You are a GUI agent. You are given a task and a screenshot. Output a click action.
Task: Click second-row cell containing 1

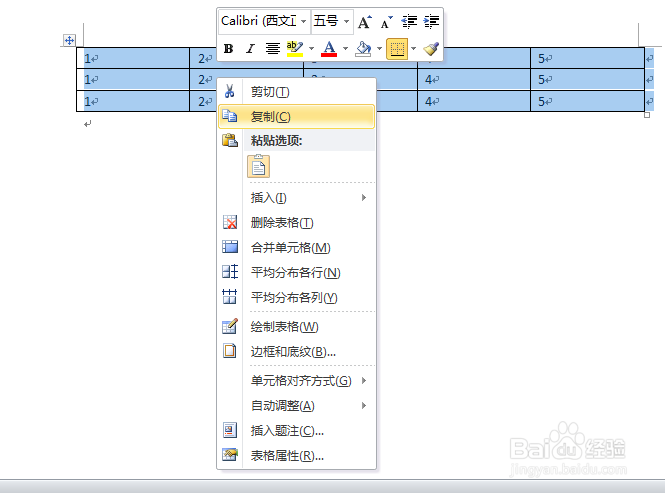point(133,79)
